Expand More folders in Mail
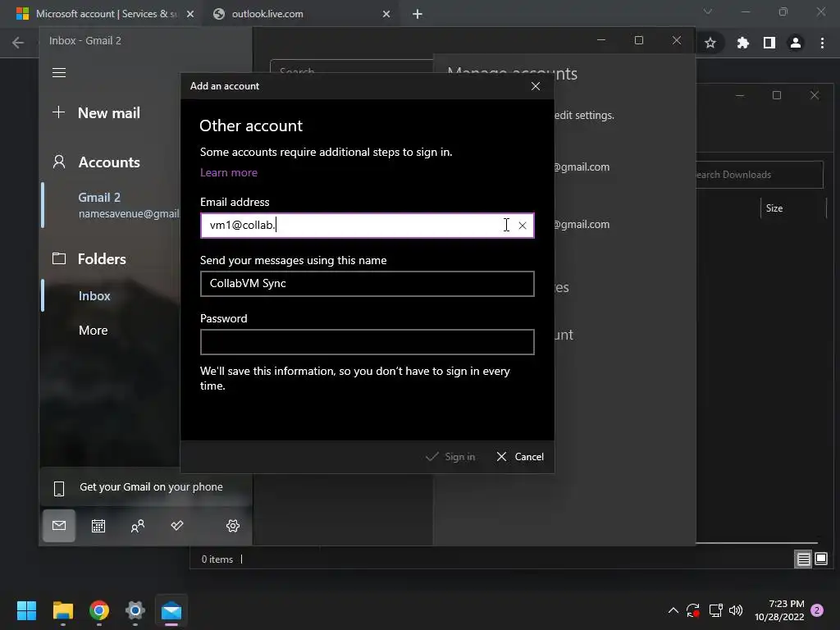Image resolution: width=840 pixels, height=630 pixels. pyautogui.click(x=94, y=330)
